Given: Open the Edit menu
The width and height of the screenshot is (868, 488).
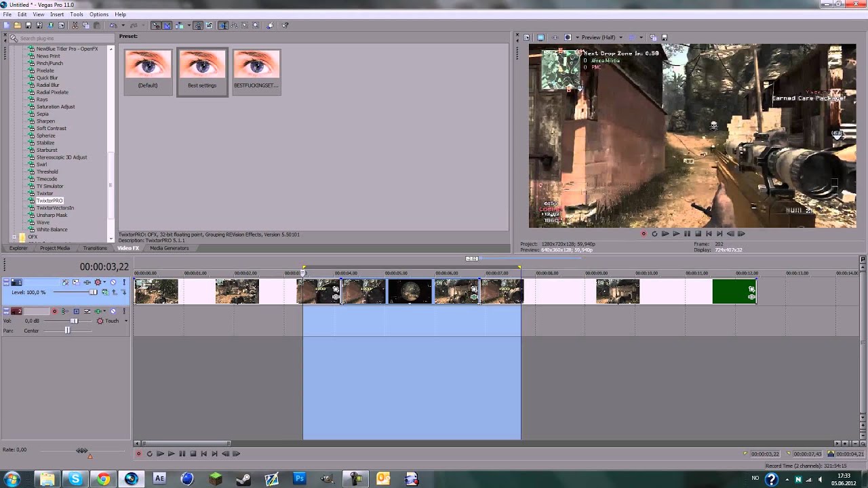Looking at the screenshot, I should (x=22, y=14).
